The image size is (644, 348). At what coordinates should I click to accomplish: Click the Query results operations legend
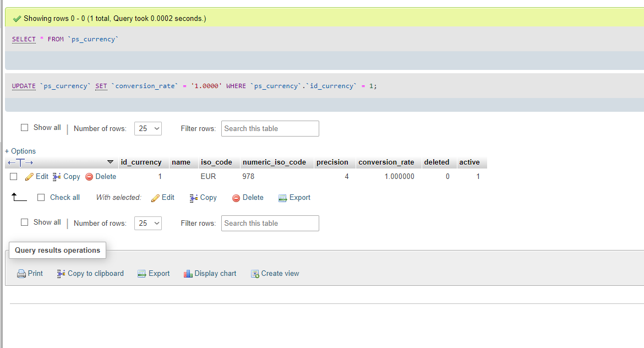pyautogui.click(x=57, y=250)
